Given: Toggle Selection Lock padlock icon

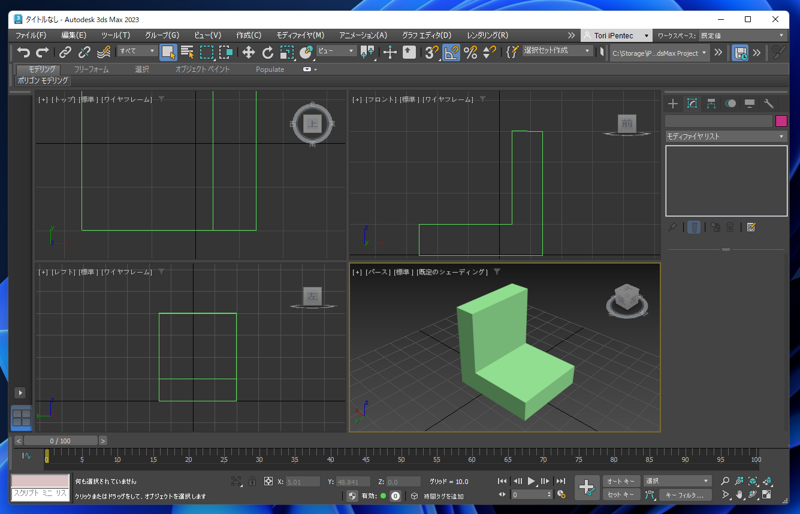Looking at the screenshot, I should [252, 481].
